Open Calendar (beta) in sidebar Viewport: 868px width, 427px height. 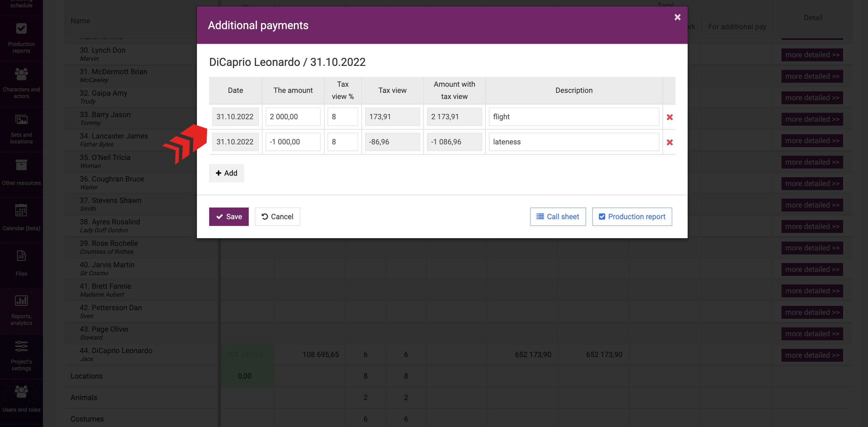pyautogui.click(x=21, y=220)
